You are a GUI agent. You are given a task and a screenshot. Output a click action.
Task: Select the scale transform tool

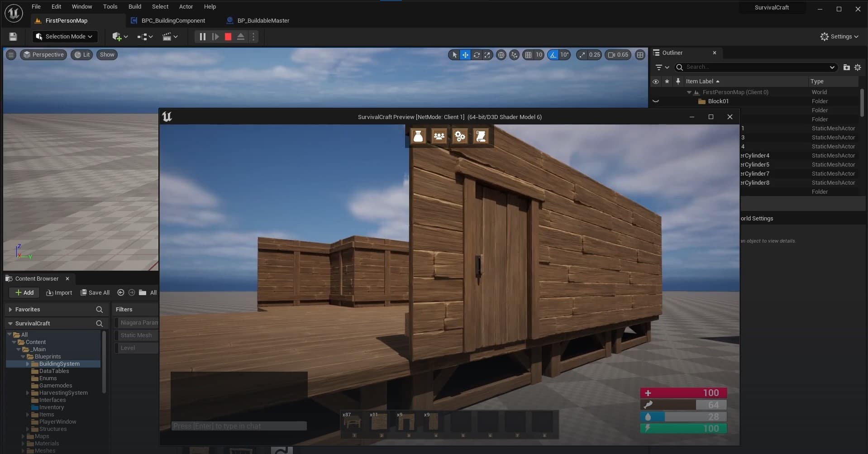pos(487,55)
